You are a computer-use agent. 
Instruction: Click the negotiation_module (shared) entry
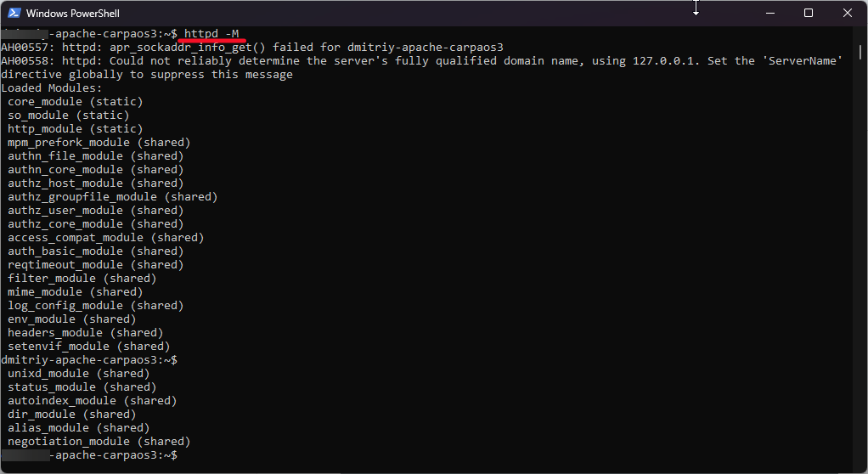pos(99,442)
